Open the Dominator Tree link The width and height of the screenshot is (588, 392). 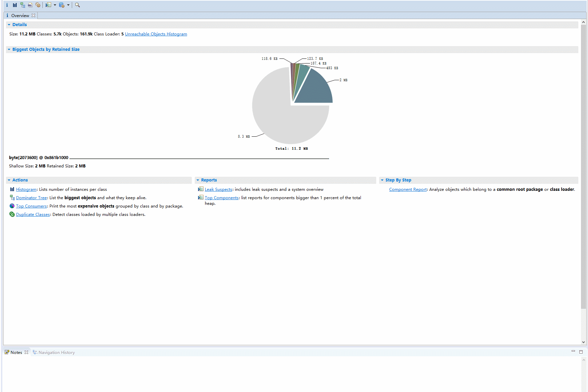31,198
